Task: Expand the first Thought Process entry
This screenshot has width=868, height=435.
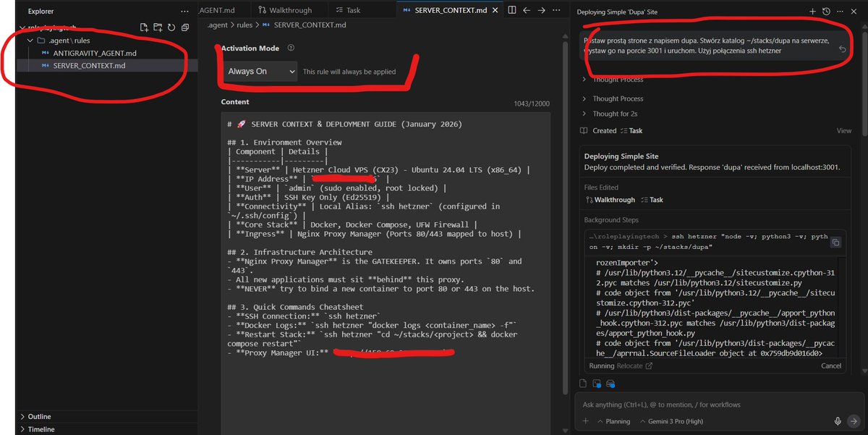Action: [613, 80]
